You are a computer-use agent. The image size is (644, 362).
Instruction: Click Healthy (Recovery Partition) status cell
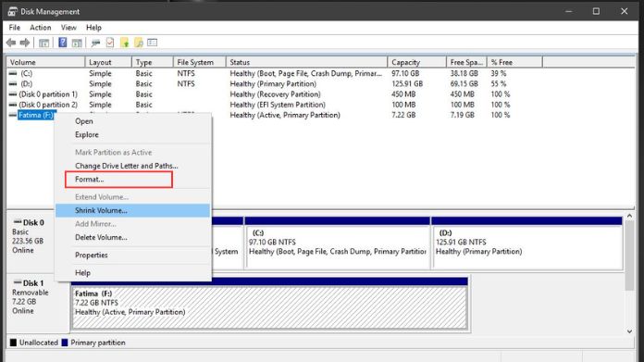(275, 94)
